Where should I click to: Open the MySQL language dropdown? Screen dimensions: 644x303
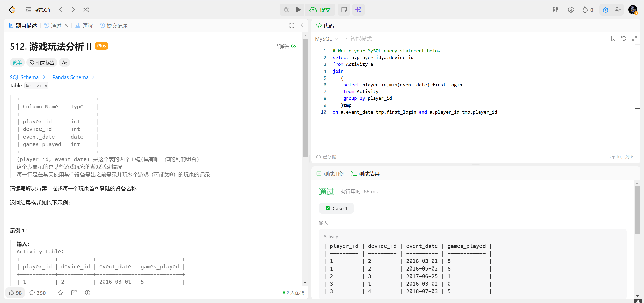coord(327,39)
